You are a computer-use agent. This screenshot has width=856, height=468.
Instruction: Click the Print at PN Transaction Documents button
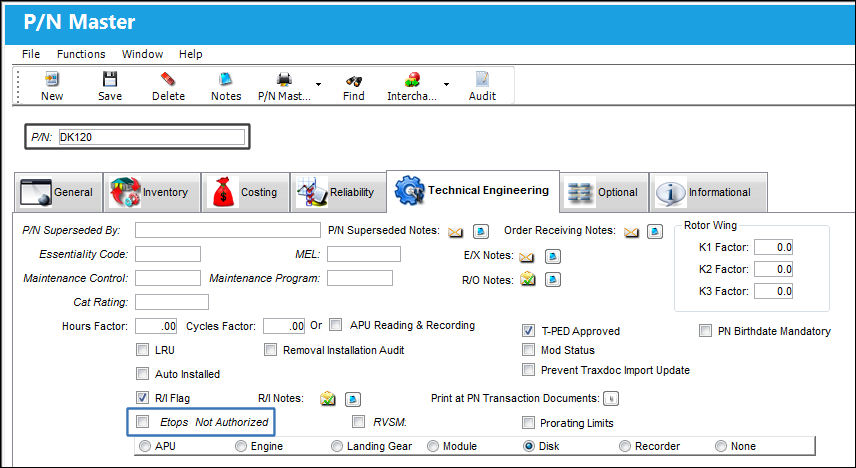611,399
